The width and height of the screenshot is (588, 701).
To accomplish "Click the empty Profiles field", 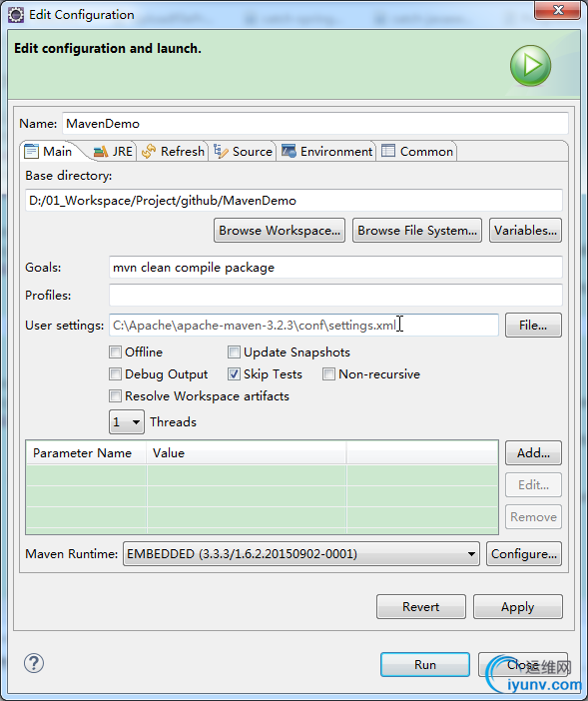I will 335,295.
